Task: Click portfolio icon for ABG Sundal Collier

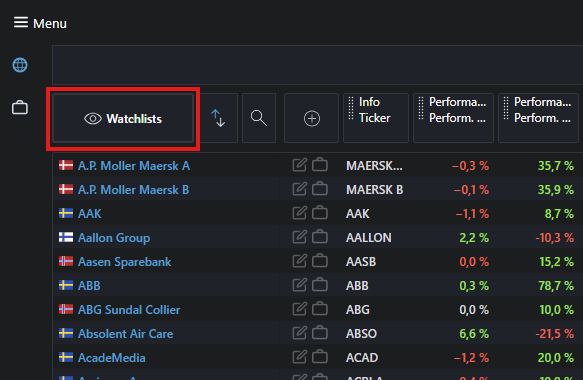Action: 320,309
